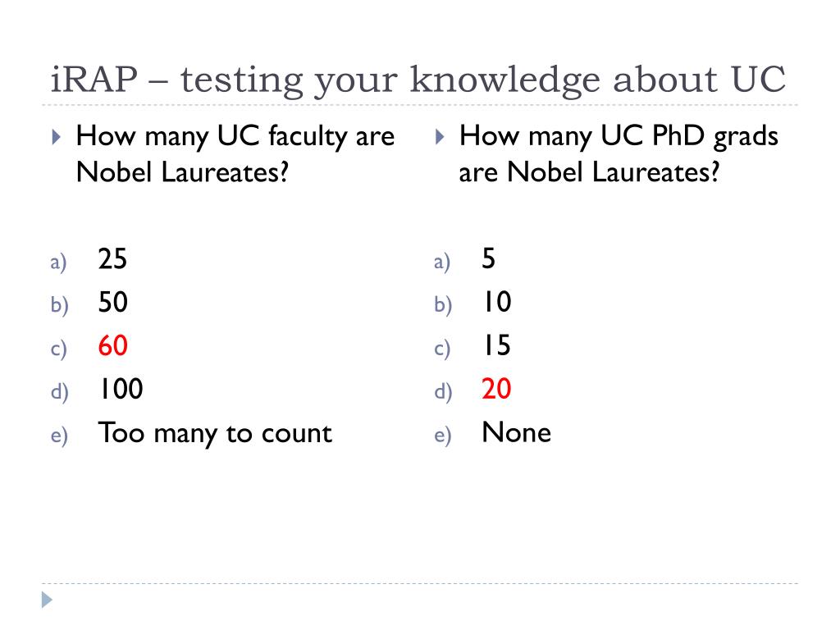The height and width of the screenshot is (630, 840).
Task: Select the 15 answer option
Action: (497, 346)
